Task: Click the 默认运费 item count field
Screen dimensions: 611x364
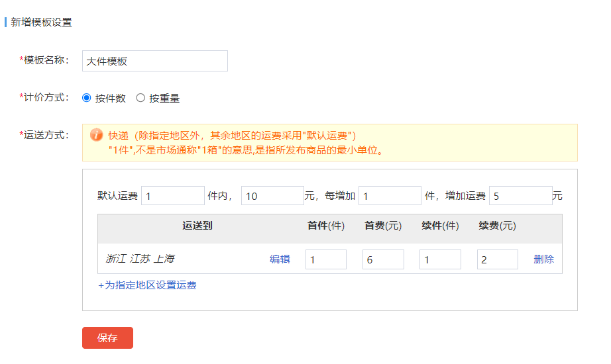Action: click(x=172, y=196)
